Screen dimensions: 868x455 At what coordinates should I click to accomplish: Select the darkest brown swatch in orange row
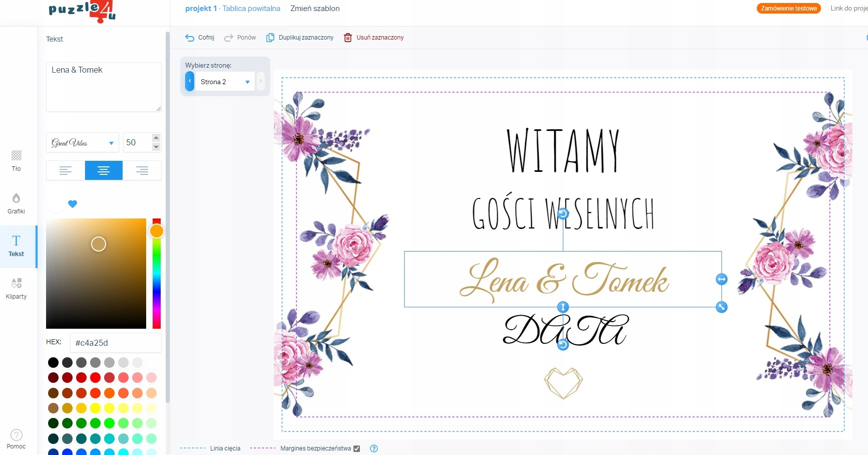pos(53,393)
